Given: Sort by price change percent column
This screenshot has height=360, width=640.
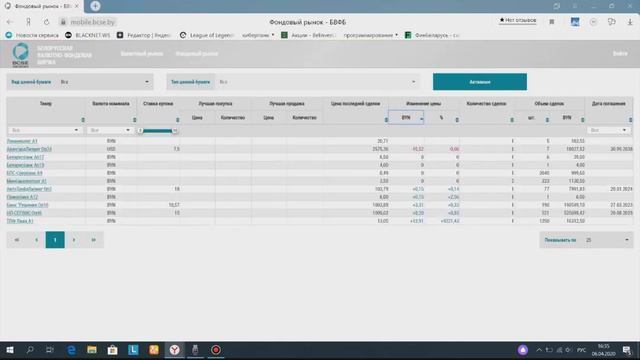Looking at the screenshot, I should (457, 120).
